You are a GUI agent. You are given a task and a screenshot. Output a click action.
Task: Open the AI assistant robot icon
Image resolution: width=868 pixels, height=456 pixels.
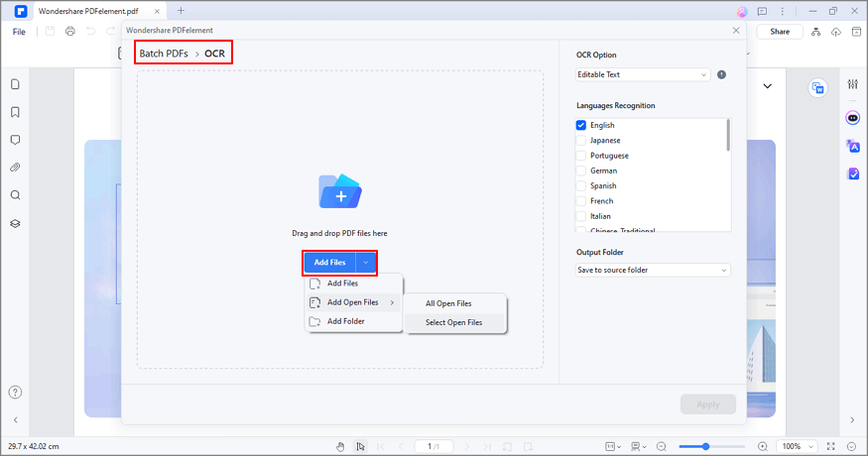[x=853, y=118]
